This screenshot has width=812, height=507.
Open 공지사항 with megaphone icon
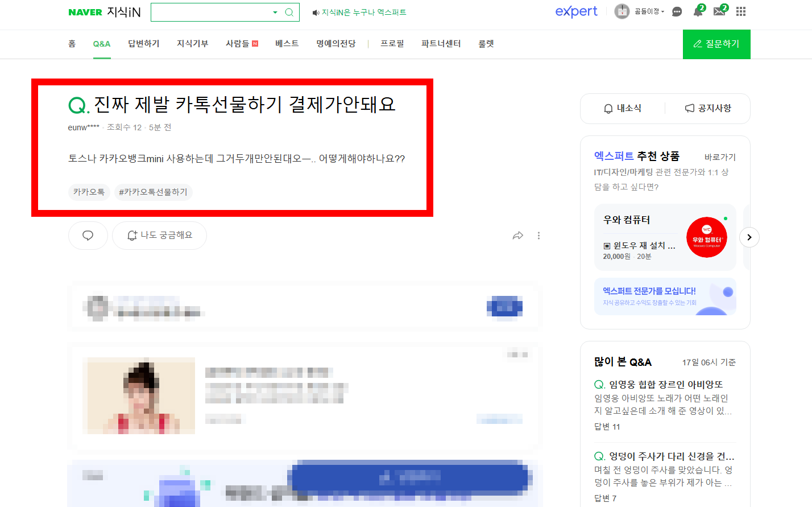[708, 108]
